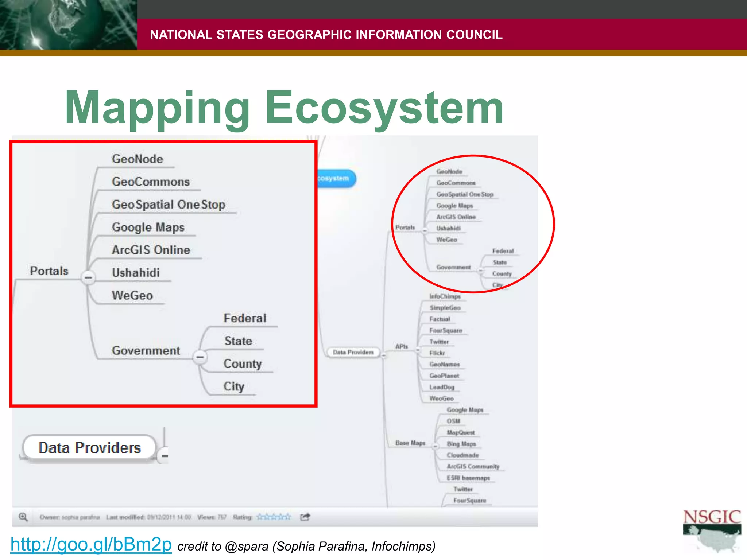Click the share arrow icon beside the rating
Screen dimensions: 747x560
[x=305, y=517]
